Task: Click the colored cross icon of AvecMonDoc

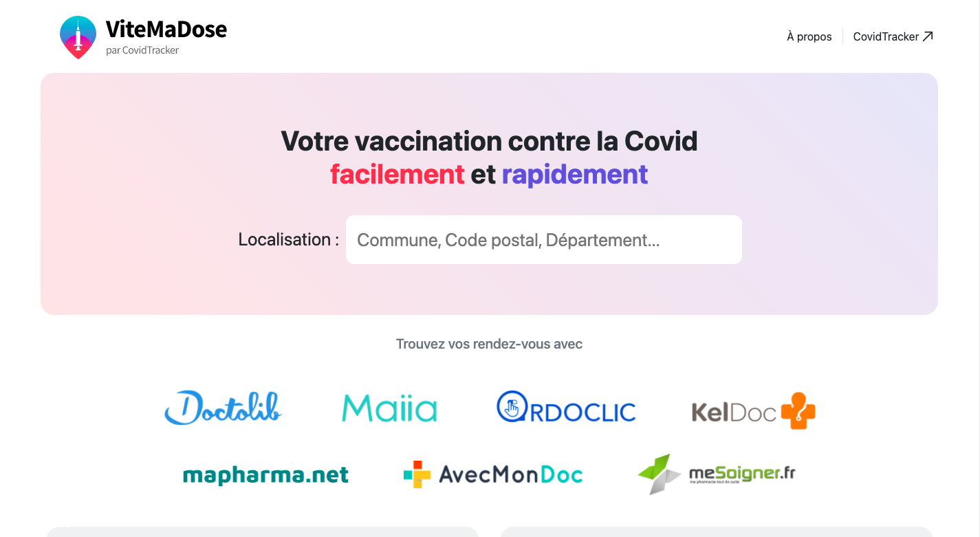Action: tap(417, 474)
